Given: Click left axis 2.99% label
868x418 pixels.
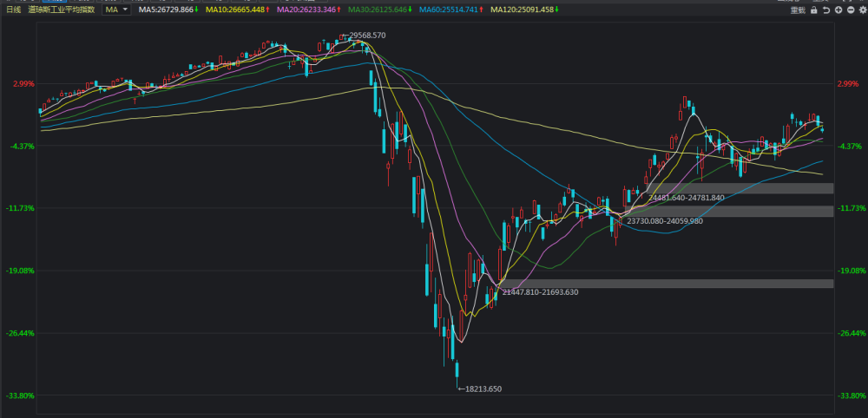Looking at the screenshot, I should [x=23, y=83].
